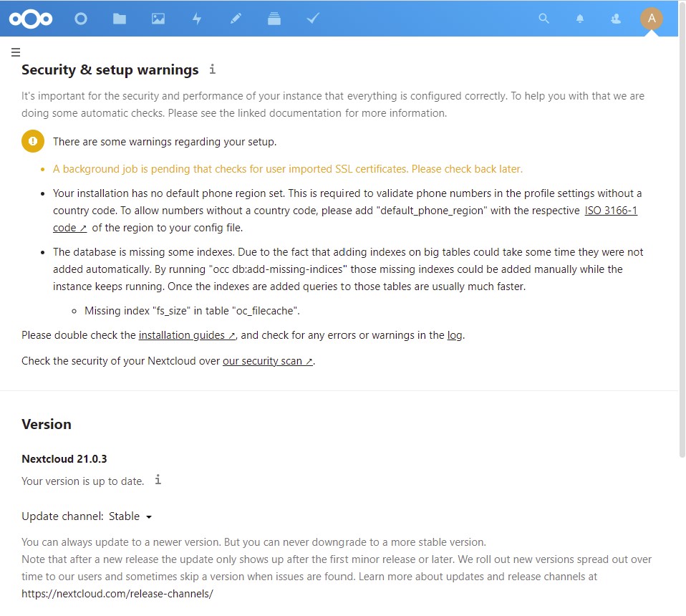Viewport: 686px width, 616px height.
Task: Click the Version heading
Action: point(47,424)
